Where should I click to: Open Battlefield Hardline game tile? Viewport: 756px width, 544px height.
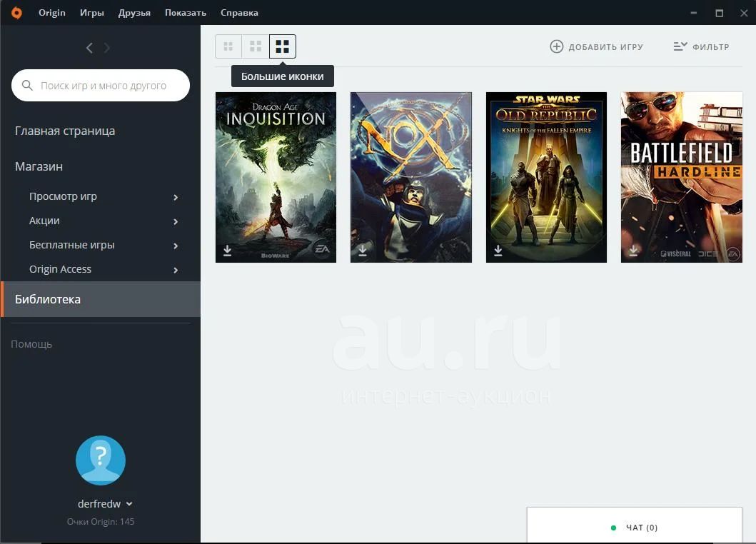pos(682,178)
